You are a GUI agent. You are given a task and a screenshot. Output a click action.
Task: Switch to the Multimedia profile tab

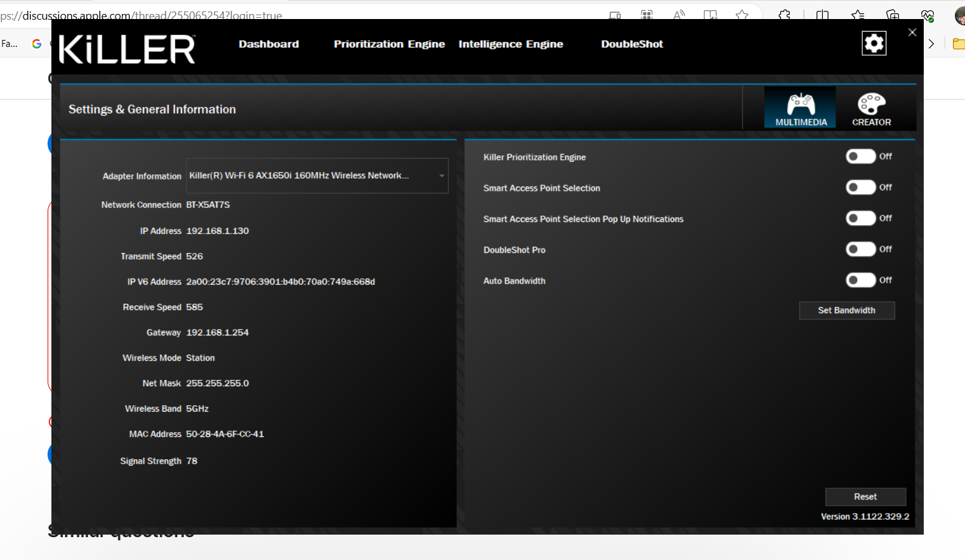[800, 108]
